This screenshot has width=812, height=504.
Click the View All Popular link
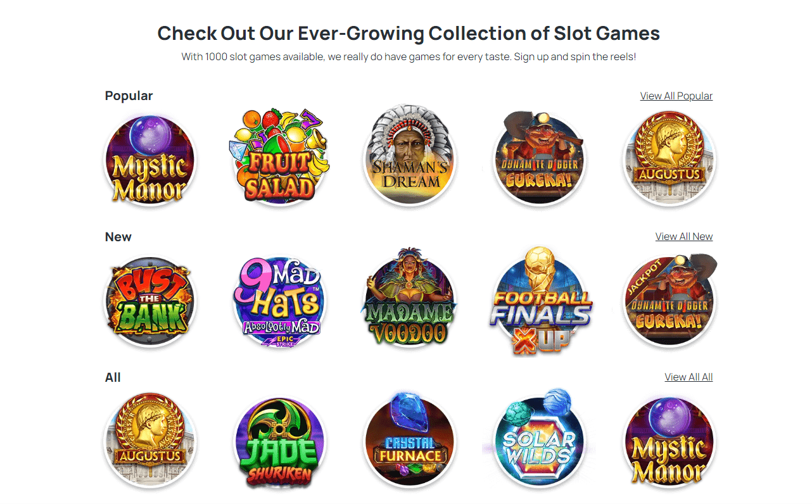pos(676,96)
